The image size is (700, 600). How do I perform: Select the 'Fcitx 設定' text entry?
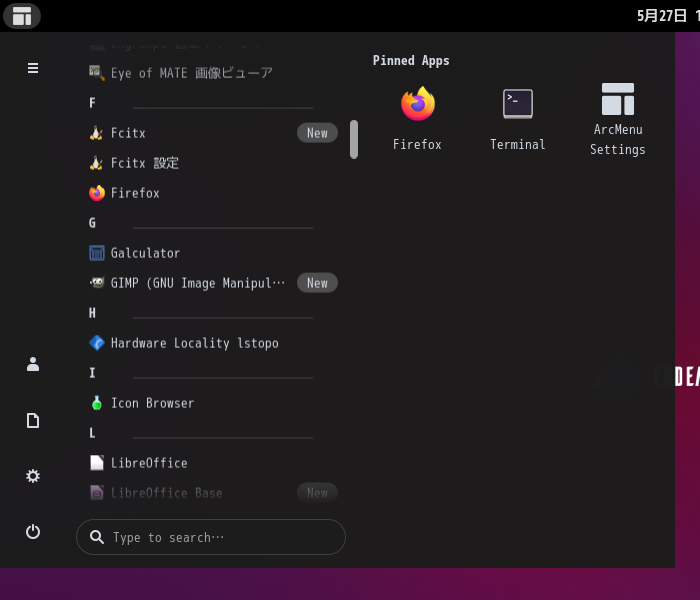[145, 163]
